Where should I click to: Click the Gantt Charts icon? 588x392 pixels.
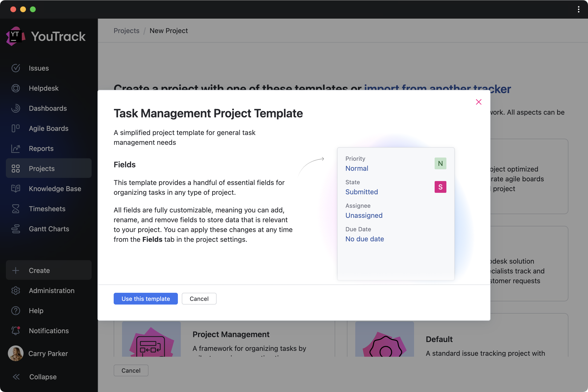[15, 229]
